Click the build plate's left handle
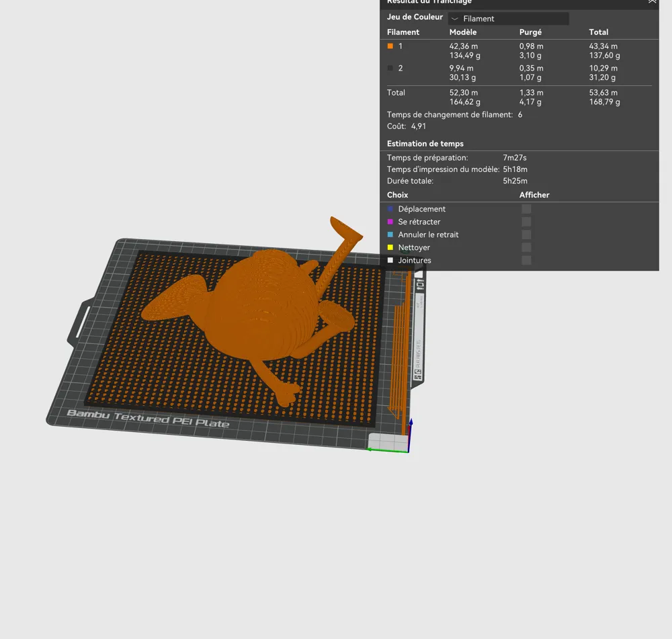Screen dimensions: 672x639 coord(79,323)
